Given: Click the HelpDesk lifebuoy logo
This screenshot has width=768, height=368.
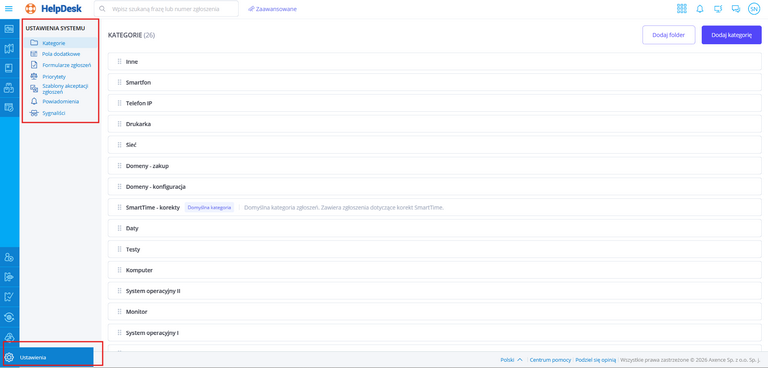Looking at the screenshot, I should 31,9.
